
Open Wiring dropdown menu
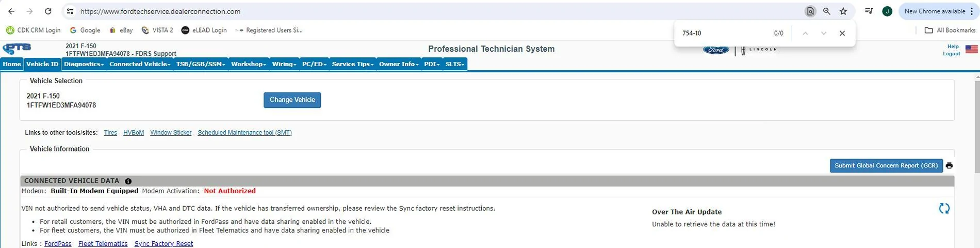point(284,64)
